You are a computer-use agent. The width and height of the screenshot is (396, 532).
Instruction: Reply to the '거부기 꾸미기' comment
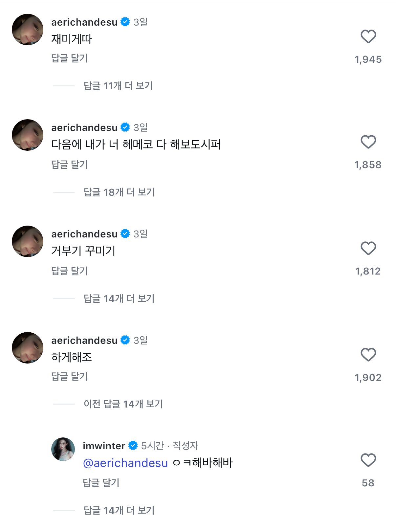70,271
